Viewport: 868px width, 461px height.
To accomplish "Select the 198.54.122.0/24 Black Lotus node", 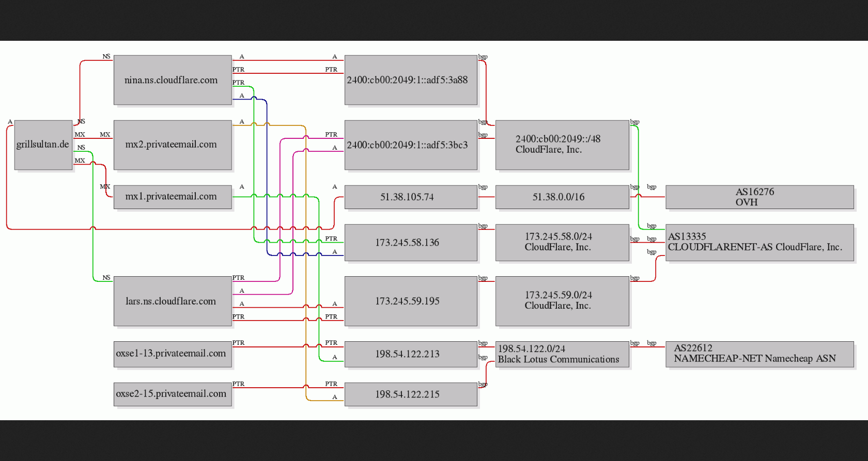I will (x=562, y=354).
